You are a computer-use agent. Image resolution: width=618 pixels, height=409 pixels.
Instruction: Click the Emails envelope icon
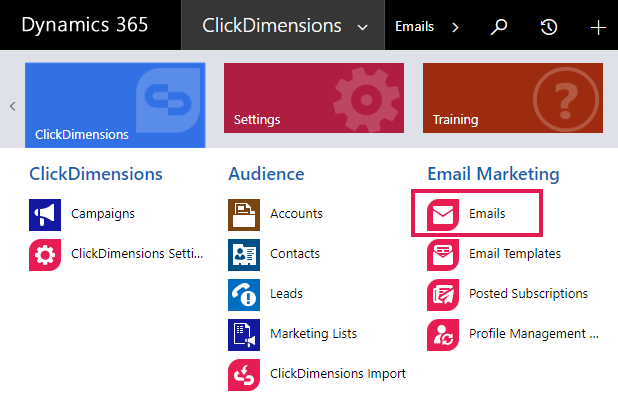tap(443, 215)
